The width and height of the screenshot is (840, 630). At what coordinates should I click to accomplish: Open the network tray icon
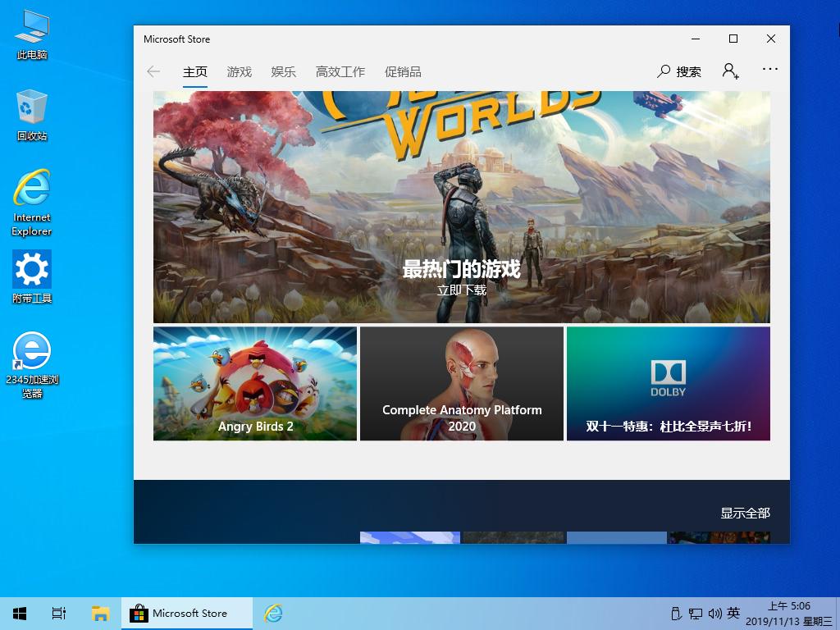coord(696,614)
